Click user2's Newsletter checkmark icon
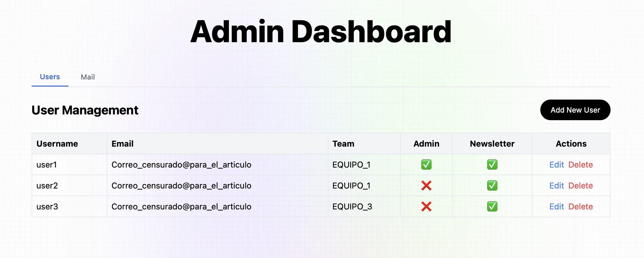 [x=492, y=185]
